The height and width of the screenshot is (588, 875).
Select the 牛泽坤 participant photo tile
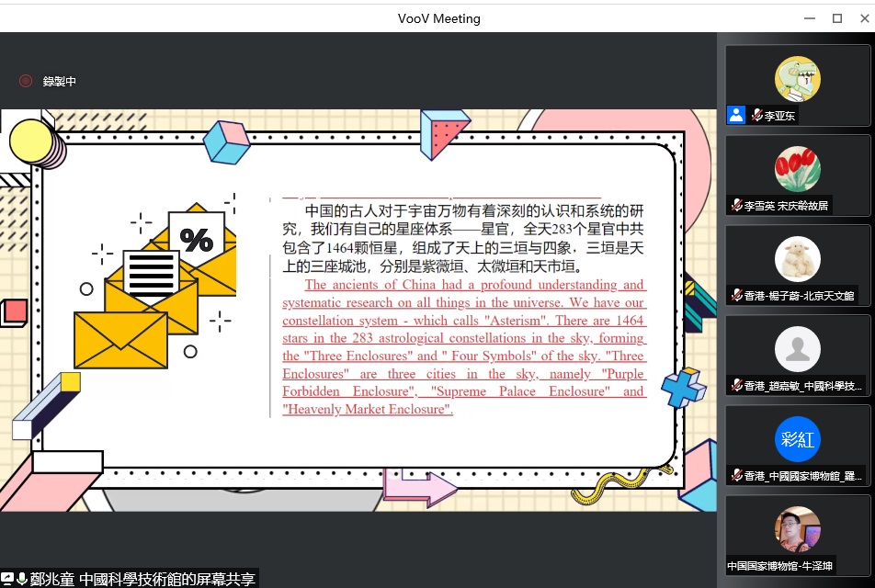[x=797, y=528]
